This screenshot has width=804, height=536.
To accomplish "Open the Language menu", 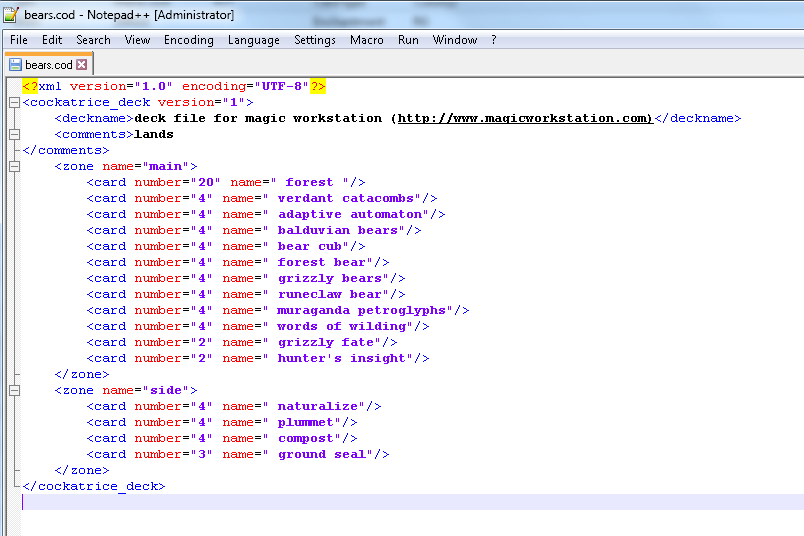I will (254, 40).
